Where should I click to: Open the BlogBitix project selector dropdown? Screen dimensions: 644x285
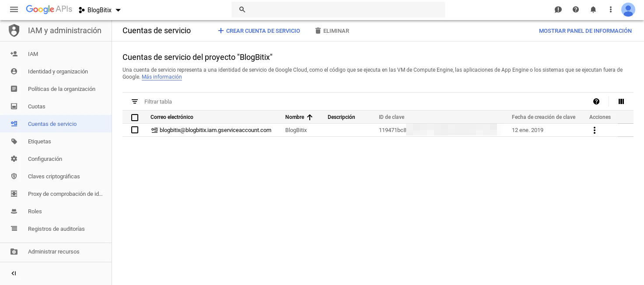tap(100, 10)
